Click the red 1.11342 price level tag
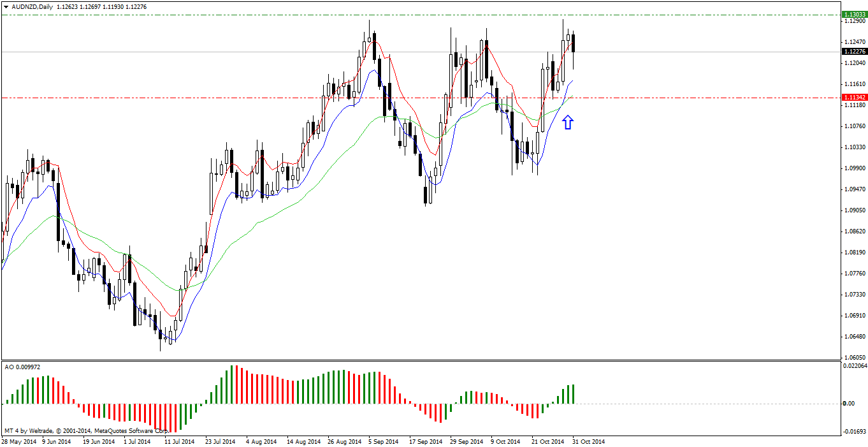868x447 pixels. coord(854,97)
